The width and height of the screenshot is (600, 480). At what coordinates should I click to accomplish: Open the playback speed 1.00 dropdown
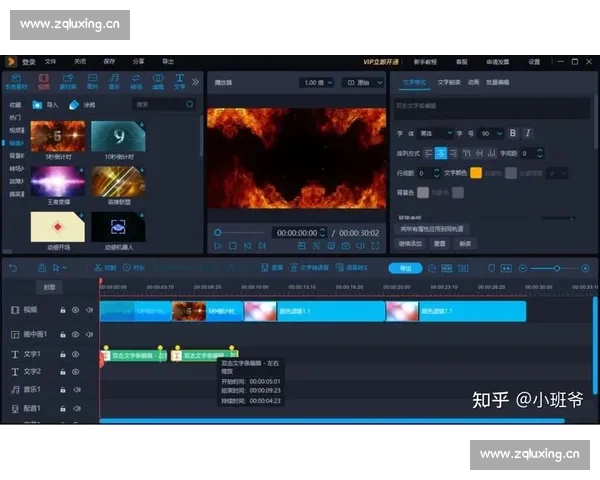[x=316, y=82]
